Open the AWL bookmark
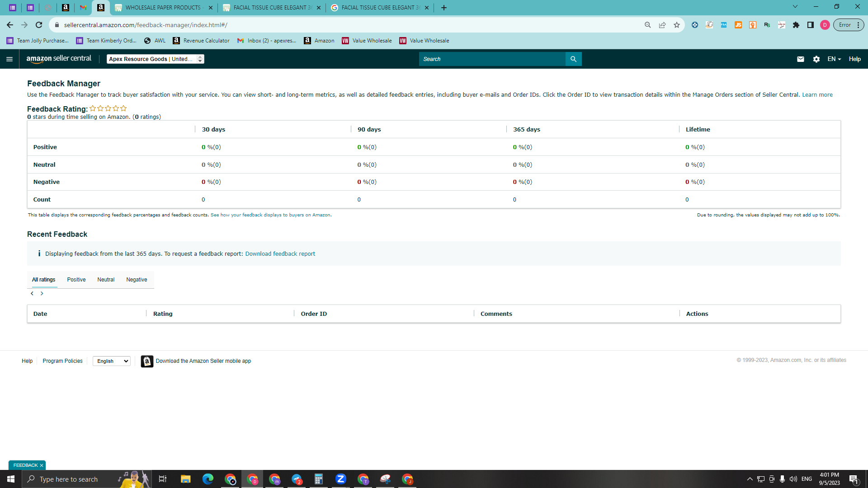Image resolution: width=868 pixels, height=488 pixels. [155, 41]
